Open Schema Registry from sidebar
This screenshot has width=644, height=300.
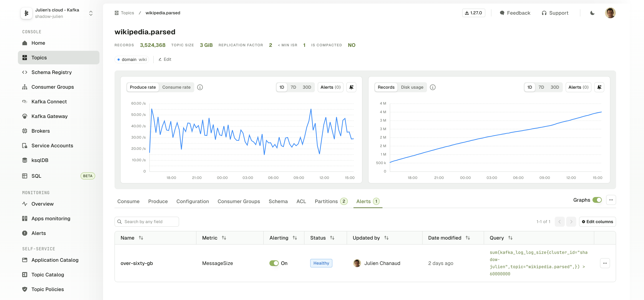tap(58, 72)
